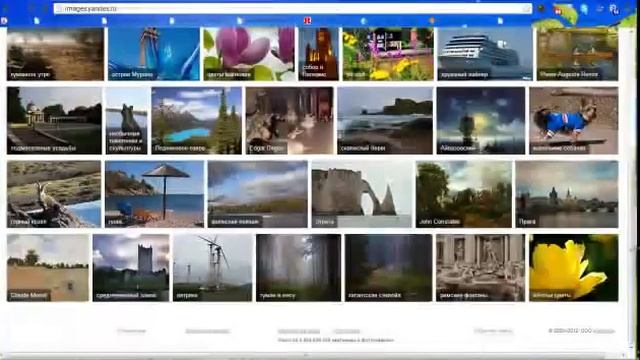This screenshot has height=360, width=640.
Task: Open the Прага city river view thumbnail
Action: 567,194
